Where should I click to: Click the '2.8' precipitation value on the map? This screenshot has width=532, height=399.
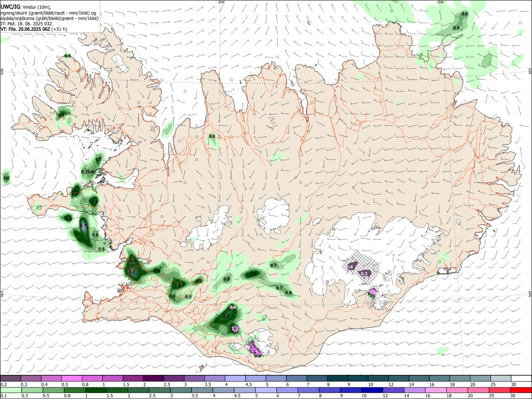coord(177,285)
